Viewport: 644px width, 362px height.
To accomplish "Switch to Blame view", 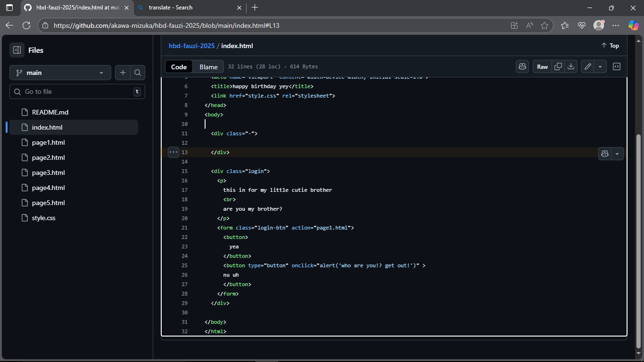I will tap(208, 67).
